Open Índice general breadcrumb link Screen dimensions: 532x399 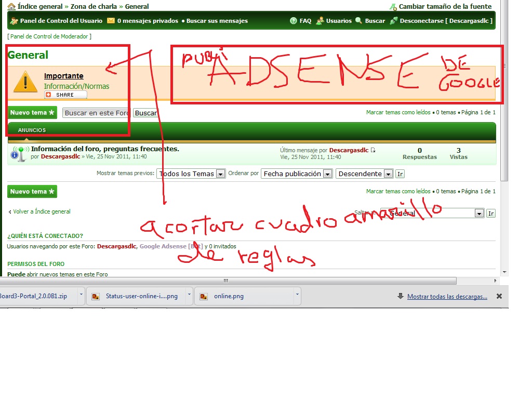pyautogui.click(x=40, y=6)
